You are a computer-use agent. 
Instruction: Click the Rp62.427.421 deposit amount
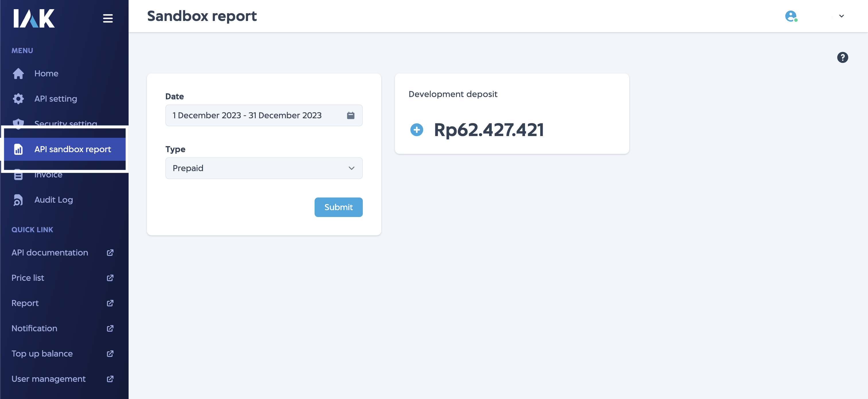point(489,130)
